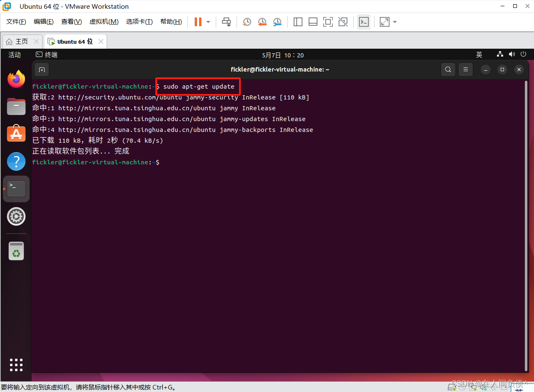Toggle the thumbnail bar view
Screen dimensions: 534x392
click(313, 22)
